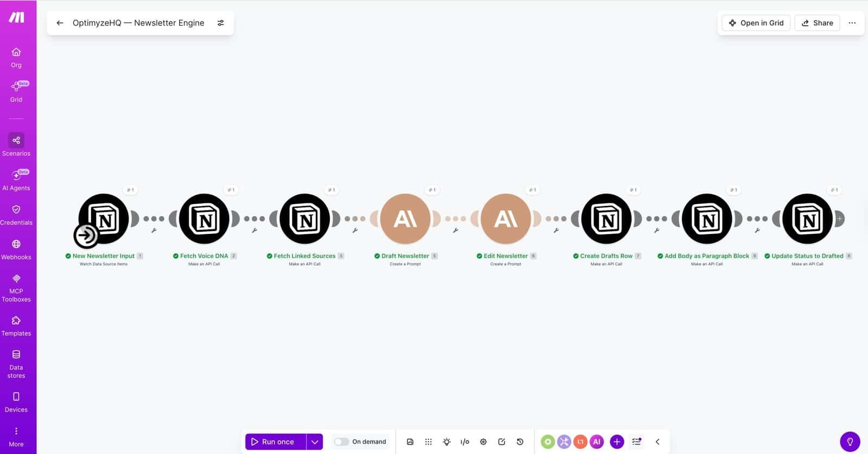
Task: Click the magenta AI circle in toolbar
Action: [597, 442]
